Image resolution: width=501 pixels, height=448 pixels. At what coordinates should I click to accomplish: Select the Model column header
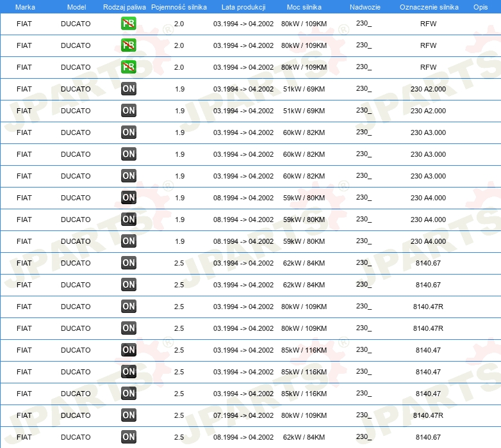click(x=76, y=7)
